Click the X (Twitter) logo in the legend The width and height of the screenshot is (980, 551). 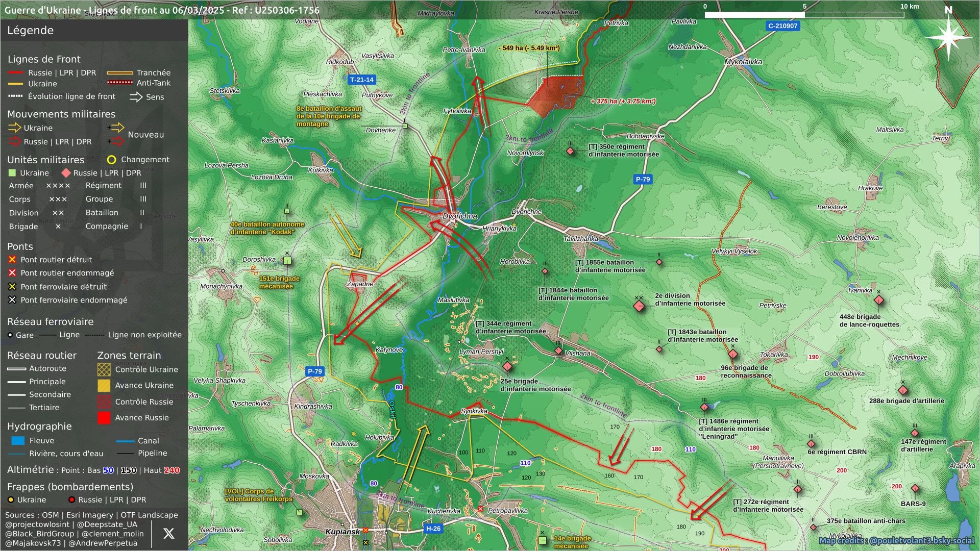(168, 534)
